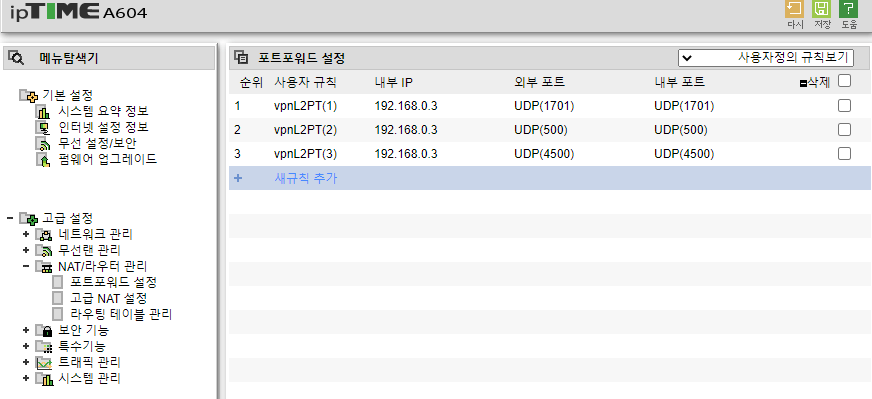The width and height of the screenshot is (872, 399).
Task: Click the 사용자 규칙 column header
Action: click(305, 82)
